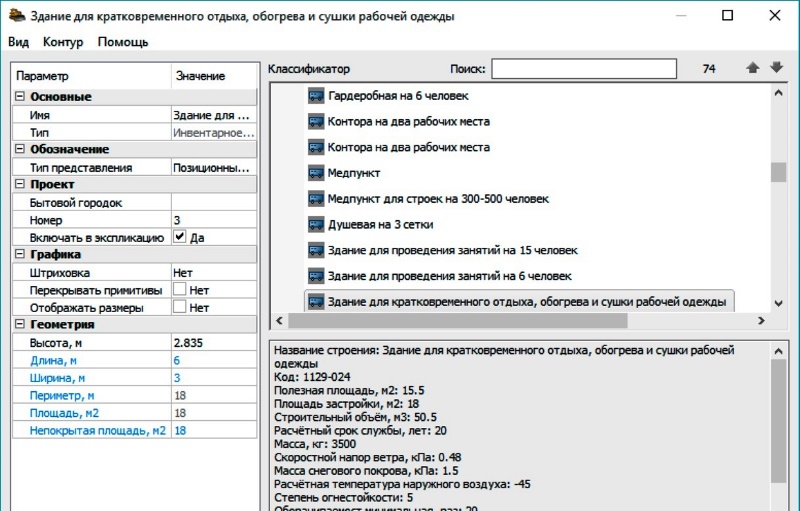Click the Ширина value 3
The height and width of the screenshot is (511, 800).
[214, 378]
